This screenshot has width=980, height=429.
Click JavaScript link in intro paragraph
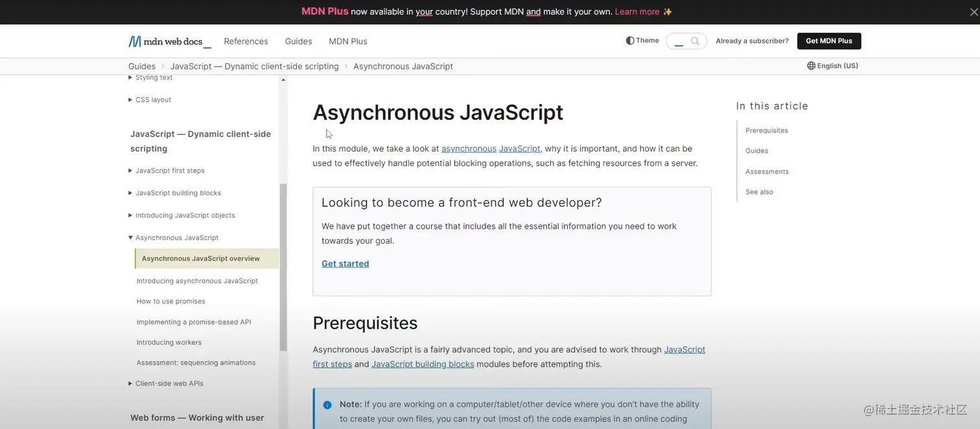click(x=519, y=149)
